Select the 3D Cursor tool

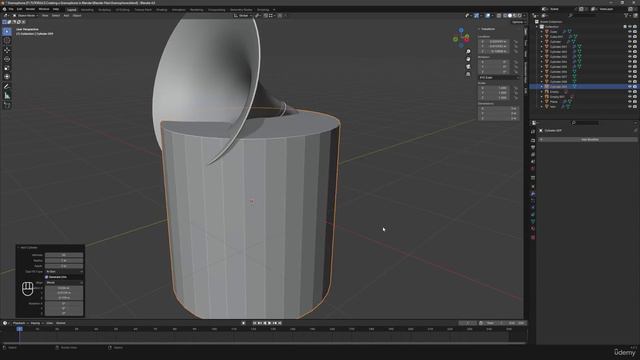[x=7, y=40]
